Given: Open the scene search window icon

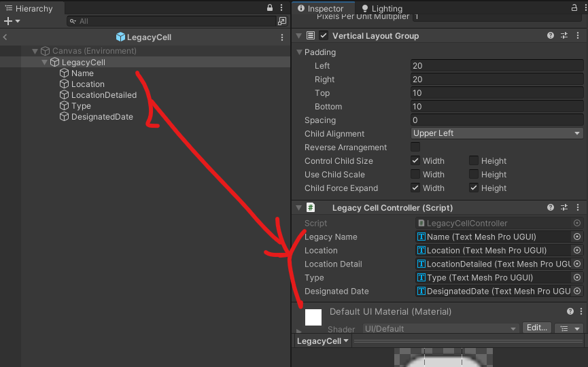Looking at the screenshot, I should click(282, 21).
